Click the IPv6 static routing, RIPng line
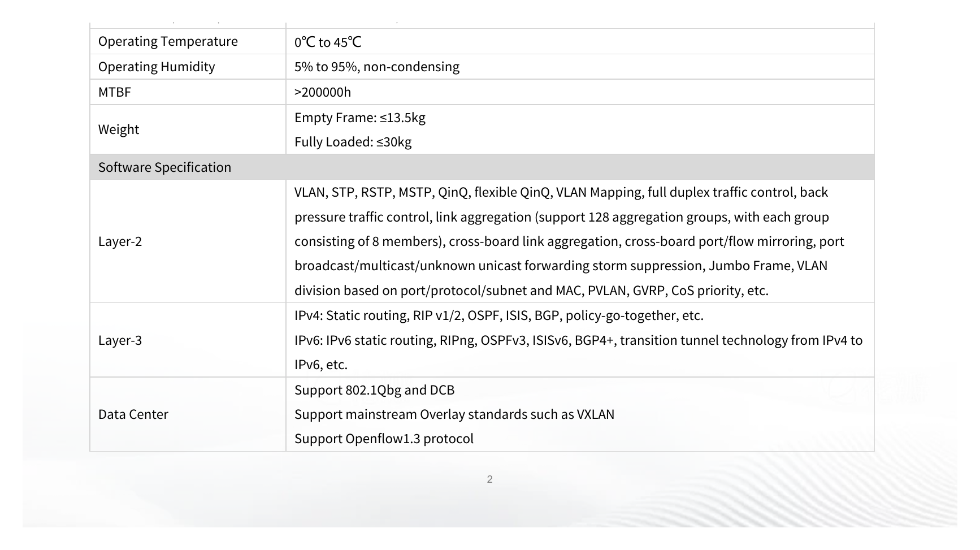This screenshot has height=550, width=980. pyautogui.click(x=579, y=340)
